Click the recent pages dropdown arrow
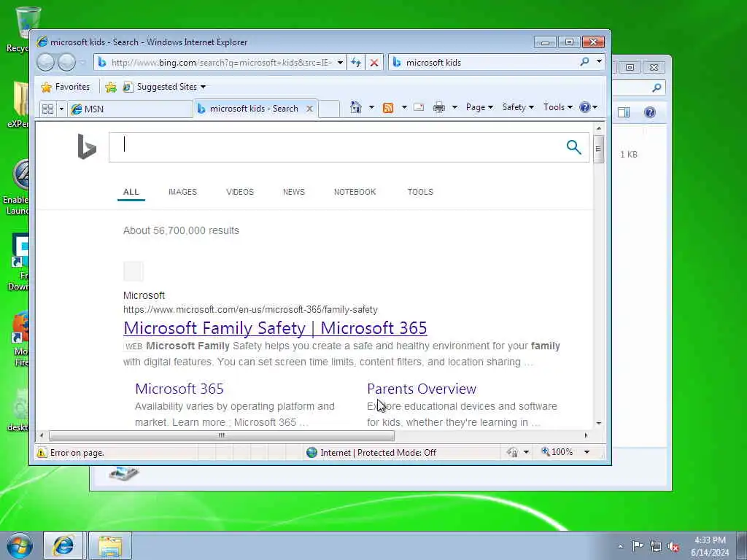Viewport: 747px width, 560px height. click(x=82, y=63)
